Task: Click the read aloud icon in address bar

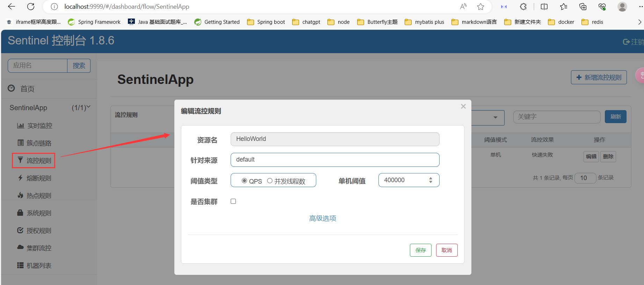Action: [463, 7]
